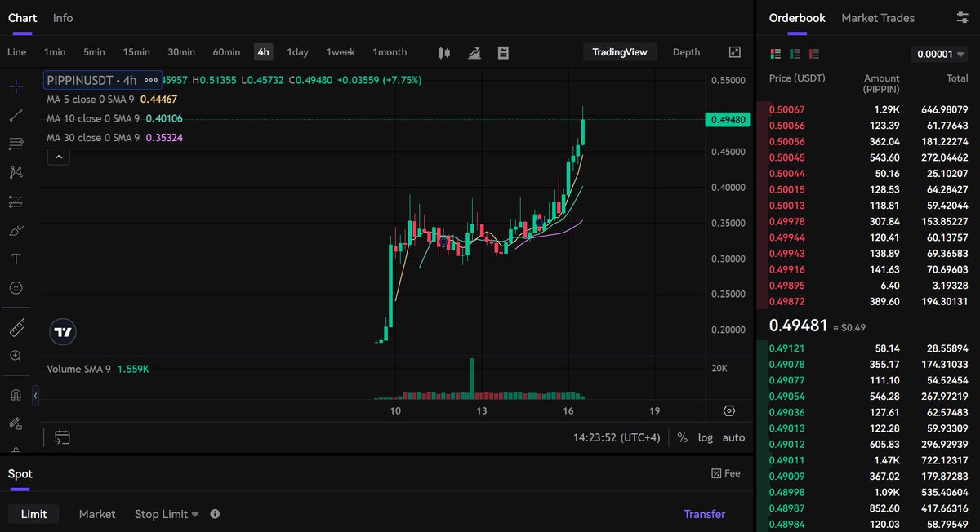Show both buy and sell orders layout
980x532 pixels.
click(776, 54)
